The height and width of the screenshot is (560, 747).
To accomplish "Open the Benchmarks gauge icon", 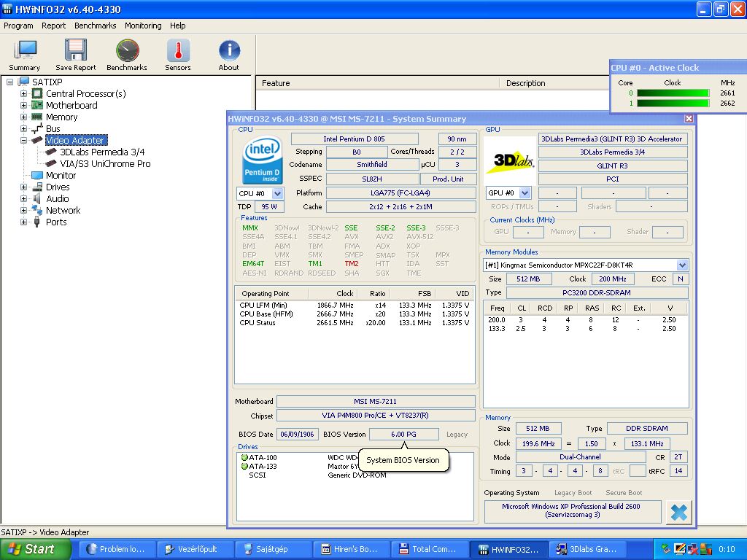I will pyautogui.click(x=127, y=55).
